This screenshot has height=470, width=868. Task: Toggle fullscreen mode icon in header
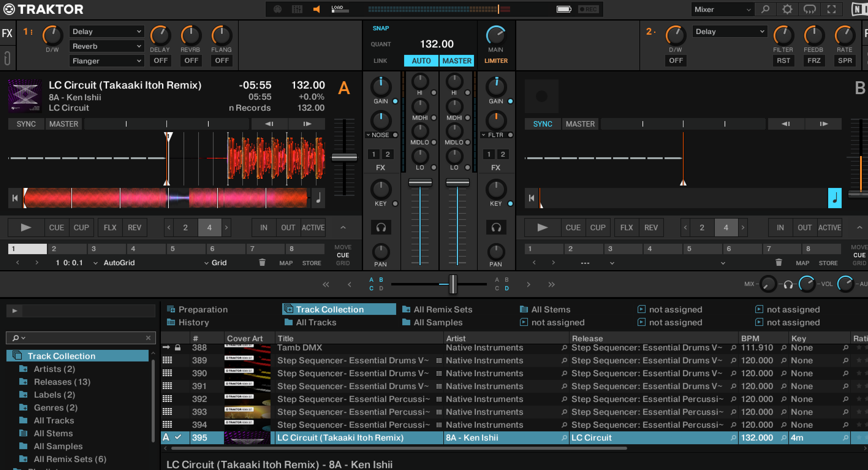coord(832,9)
